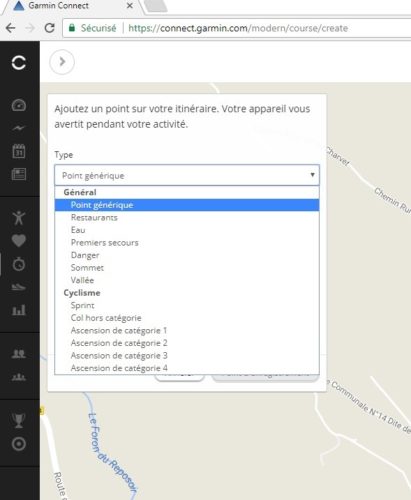
Task: Choose Ascension de catégorie 4
Action: [x=187, y=368]
